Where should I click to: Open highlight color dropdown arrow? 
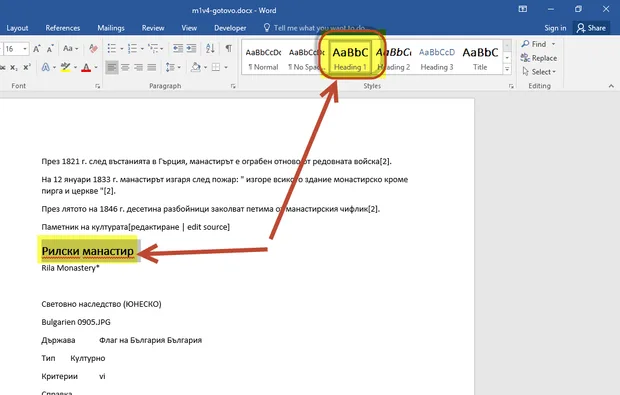coord(75,68)
